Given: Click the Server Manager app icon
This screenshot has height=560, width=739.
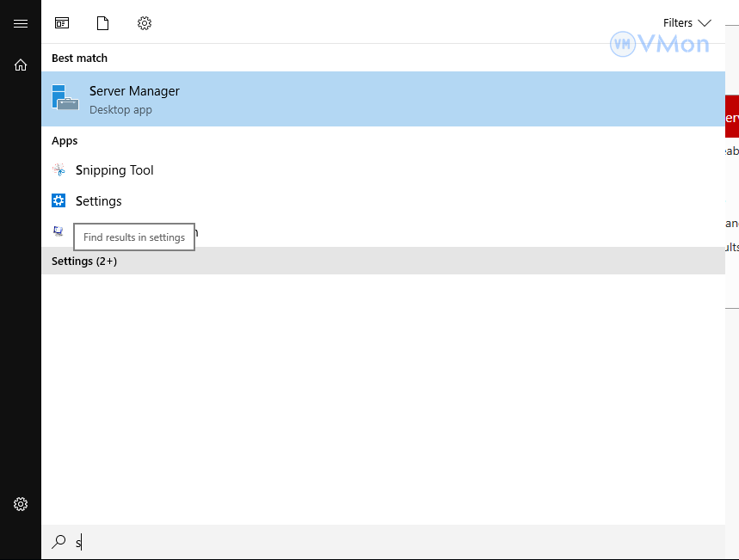Looking at the screenshot, I should click(65, 98).
